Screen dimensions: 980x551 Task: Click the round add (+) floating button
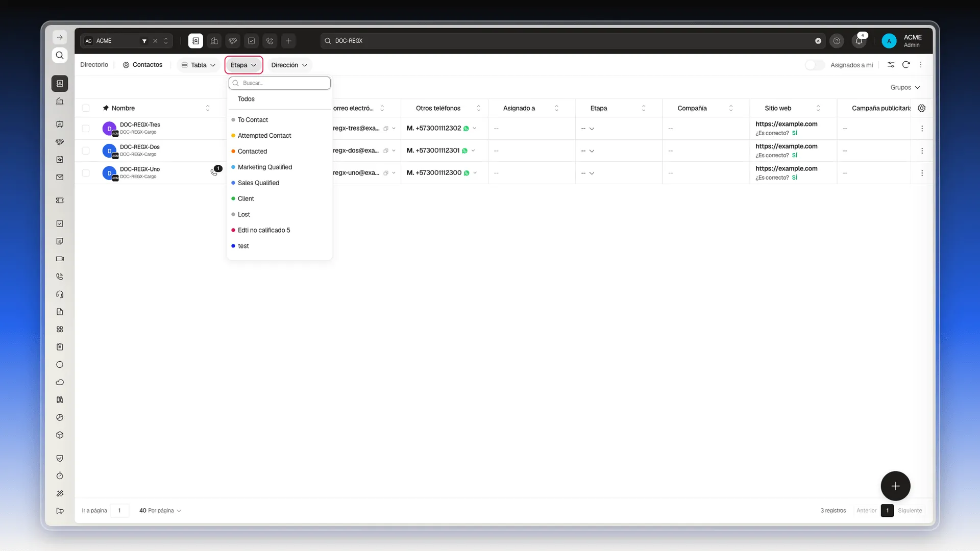[895, 486]
